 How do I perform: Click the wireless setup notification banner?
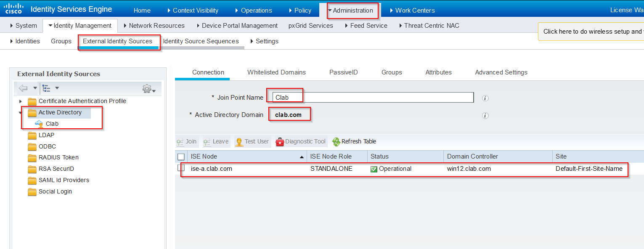[x=591, y=32]
